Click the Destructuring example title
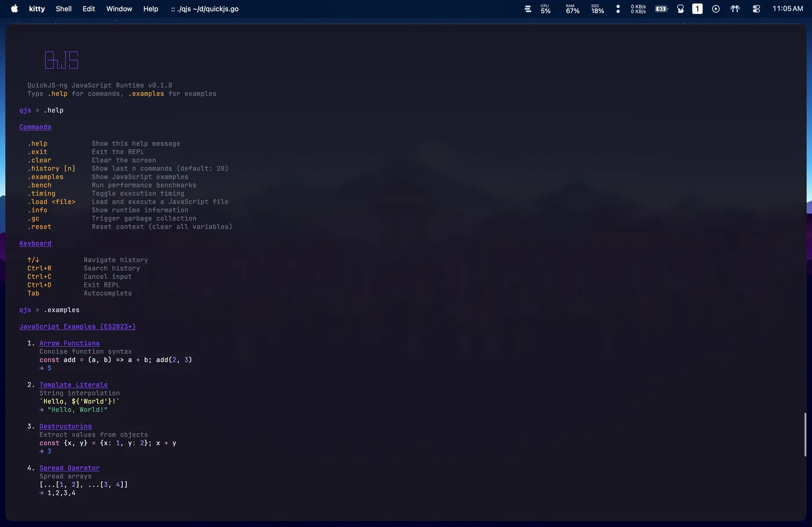Viewport: 812px width, 527px height. tap(66, 427)
